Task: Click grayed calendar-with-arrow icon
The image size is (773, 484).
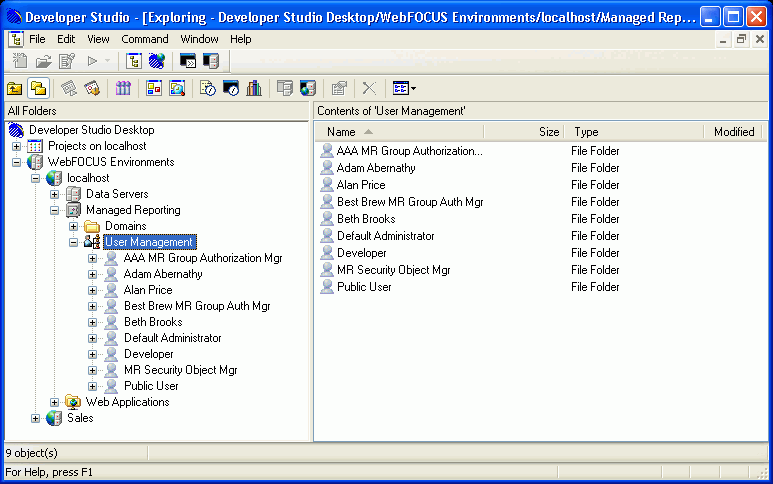Action: pos(69,89)
